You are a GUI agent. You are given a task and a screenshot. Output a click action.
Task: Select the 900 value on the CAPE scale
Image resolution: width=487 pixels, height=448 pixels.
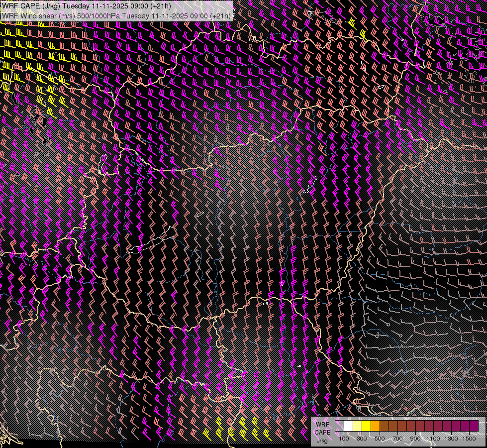[415, 439]
